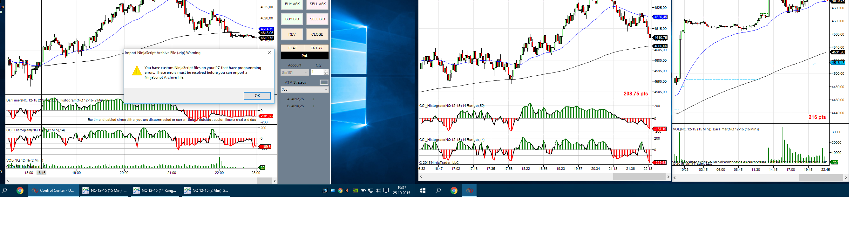Open ATM Strategy settings ellipsis button
The height and width of the screenshot is (250, 868).
click(324, 83)
